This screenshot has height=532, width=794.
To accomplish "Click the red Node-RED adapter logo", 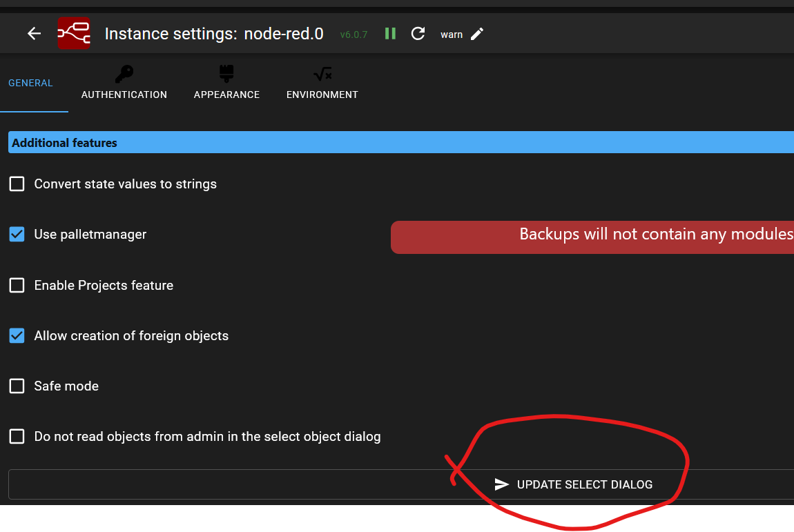I will coord(74,34).
